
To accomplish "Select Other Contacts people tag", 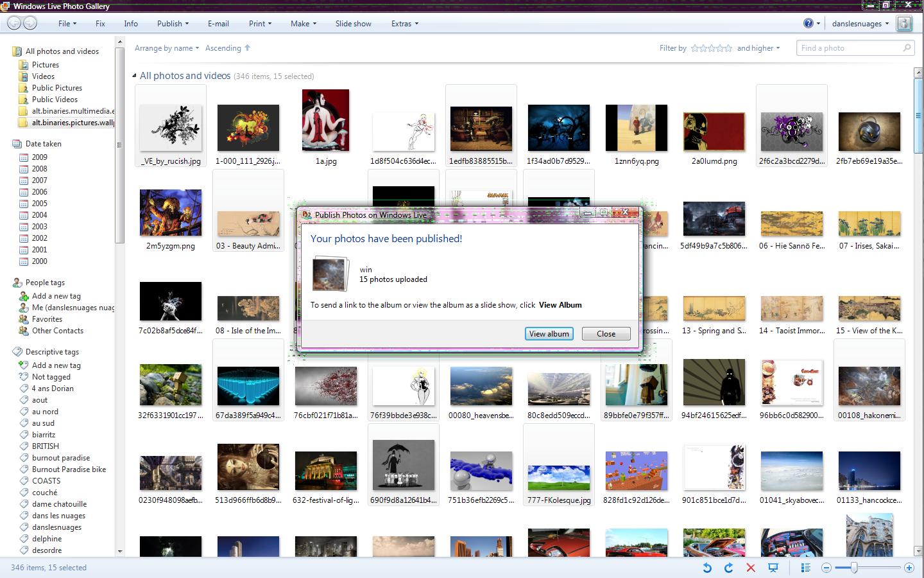I will 58,331.
